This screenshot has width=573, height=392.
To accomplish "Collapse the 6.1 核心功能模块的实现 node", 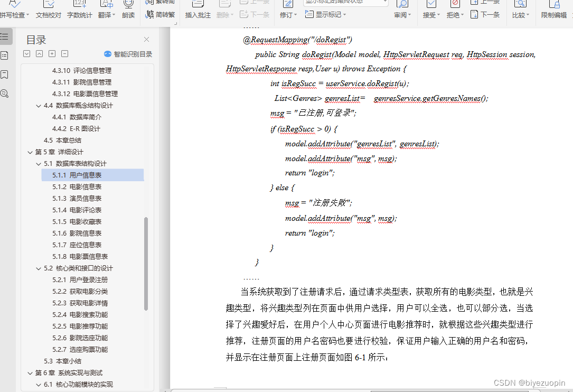I will tap(39, 385).
